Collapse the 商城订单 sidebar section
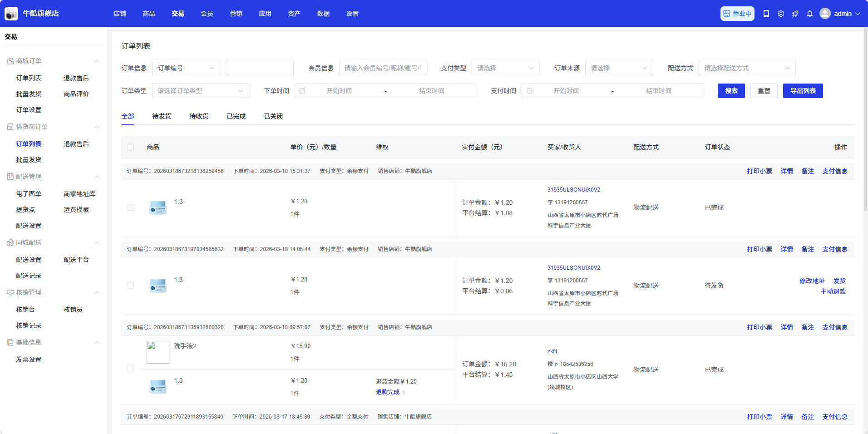 tap(97, 61)
